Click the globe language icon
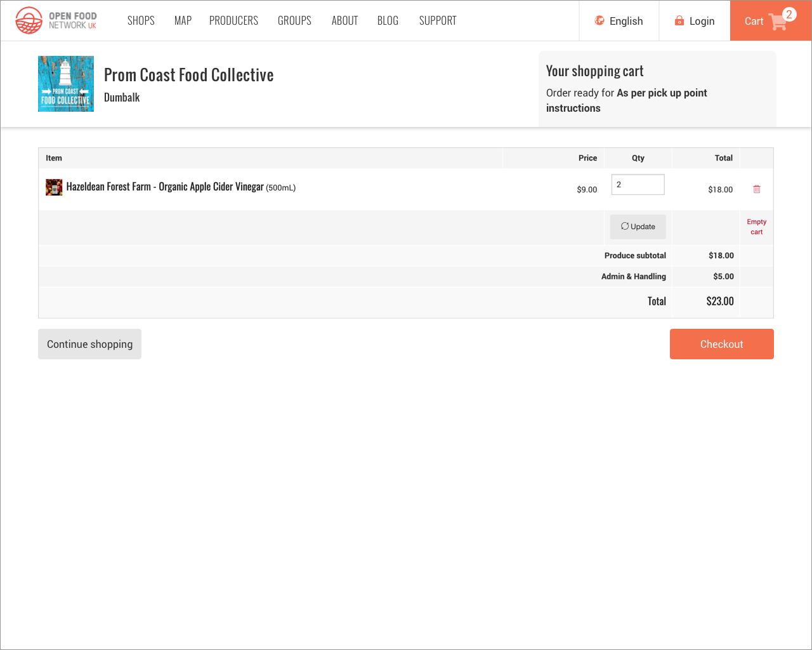 [599, 20]
